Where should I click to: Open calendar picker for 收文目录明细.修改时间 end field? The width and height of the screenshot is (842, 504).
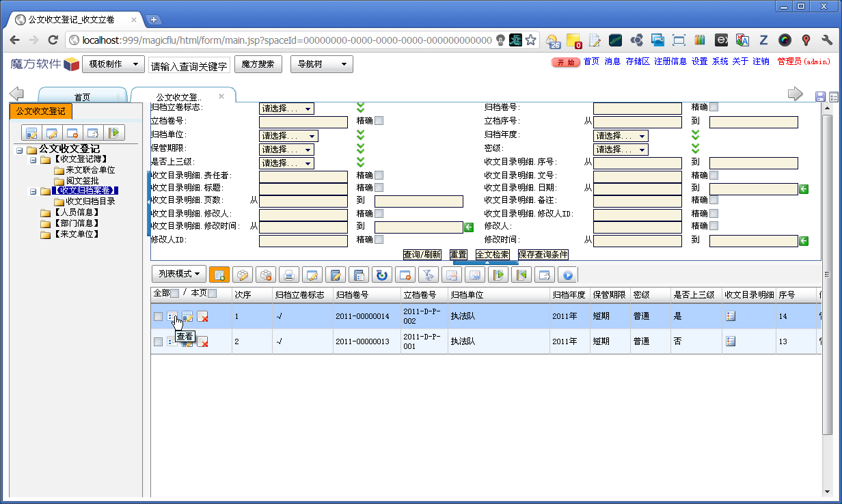click(x=469, y=227)
